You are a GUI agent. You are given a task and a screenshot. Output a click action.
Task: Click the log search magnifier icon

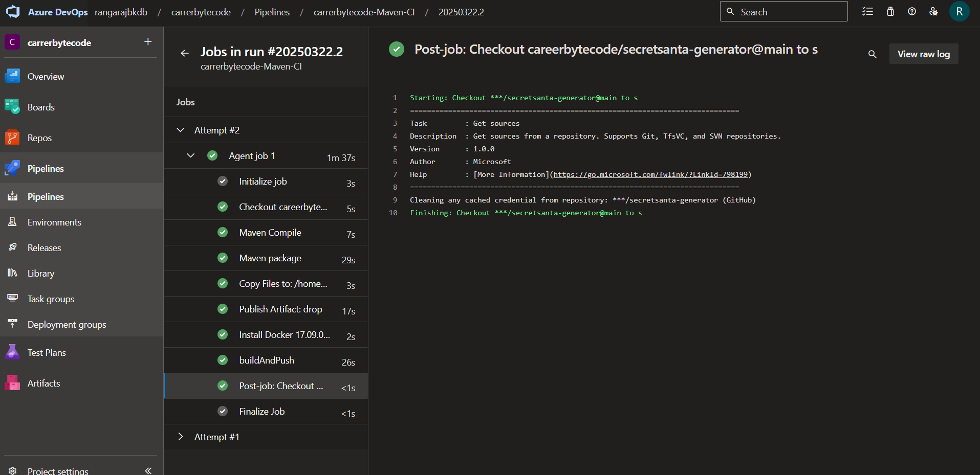pos(872,54)
